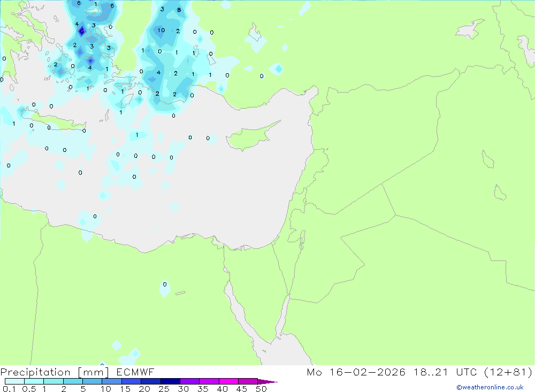Screen dimensions: 535x392
Task: Click the '0' value in Egypt's interior
Action: [165, 284]
